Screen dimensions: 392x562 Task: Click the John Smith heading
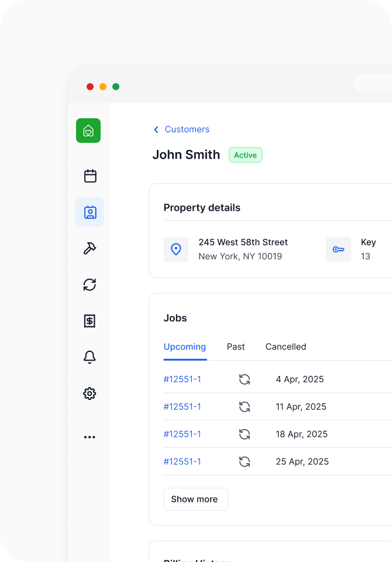point(186,155)
